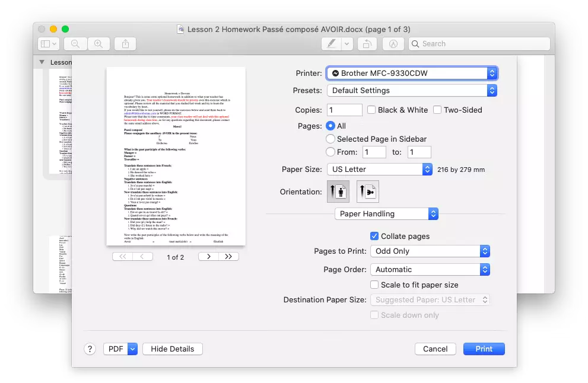The image size is (588, 383).
Task: Click the Copies input field
Action: [345, 110]
